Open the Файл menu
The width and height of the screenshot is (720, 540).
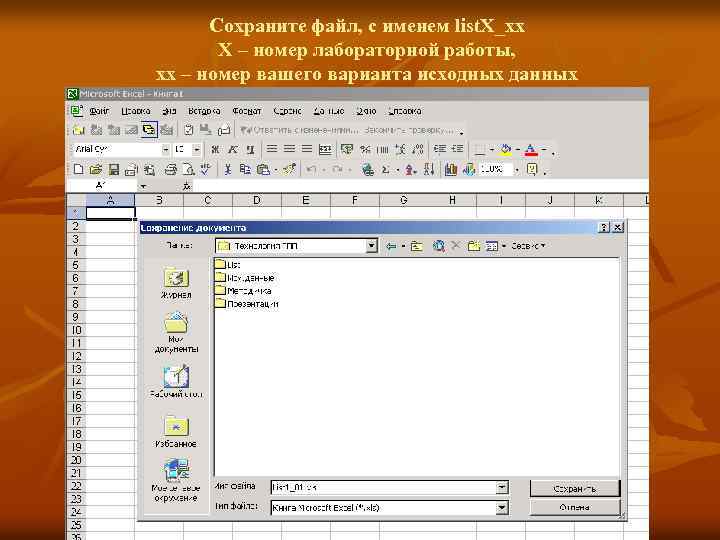[x=99, y=111]
